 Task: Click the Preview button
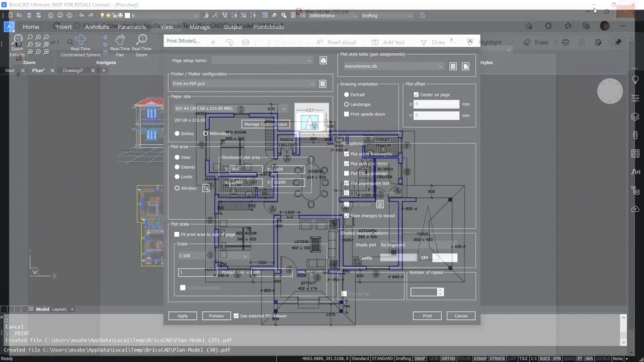point(216,316)
